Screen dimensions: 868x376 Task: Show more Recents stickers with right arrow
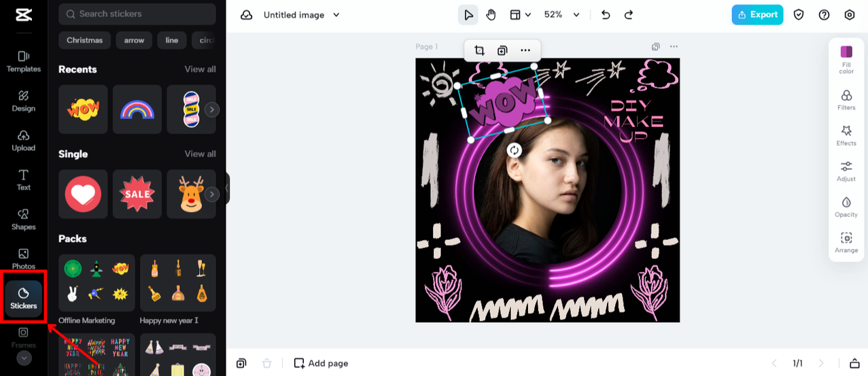pyautogui.click(x=212, y=109)
